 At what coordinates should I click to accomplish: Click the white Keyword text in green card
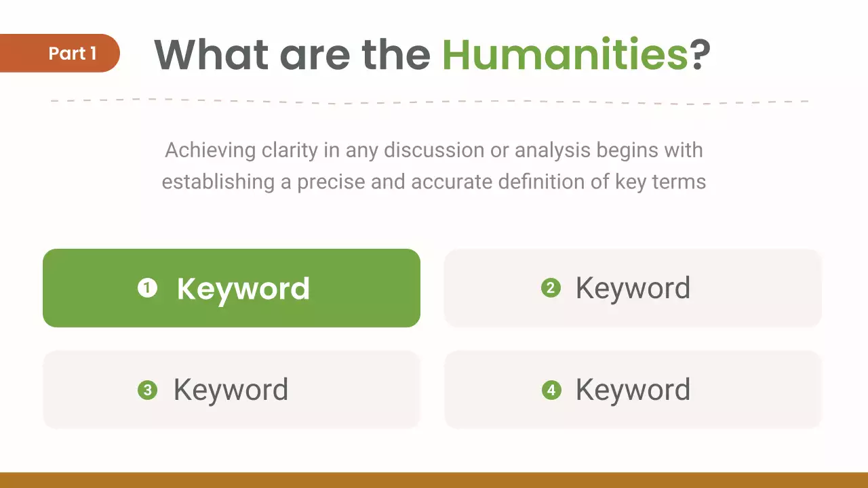pyautogui.click(x=243, y=289)
